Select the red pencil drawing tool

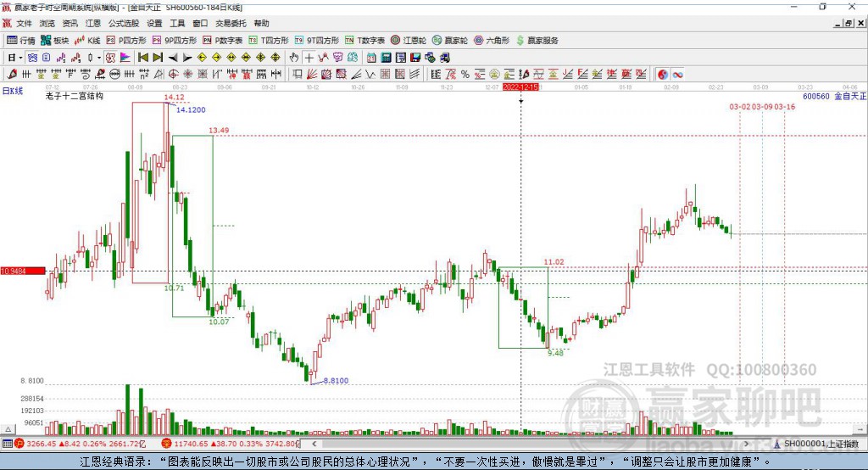click(x=12, y=75)
